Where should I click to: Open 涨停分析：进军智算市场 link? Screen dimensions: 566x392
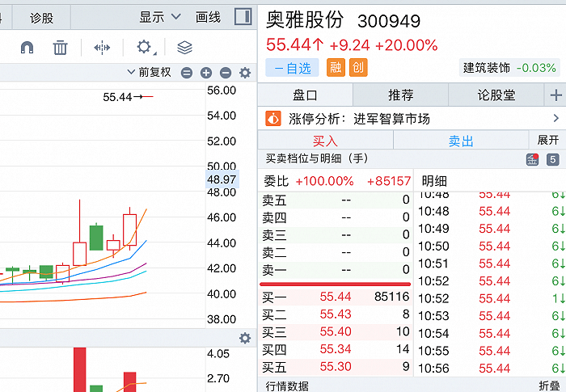click(x=359, y=118)
